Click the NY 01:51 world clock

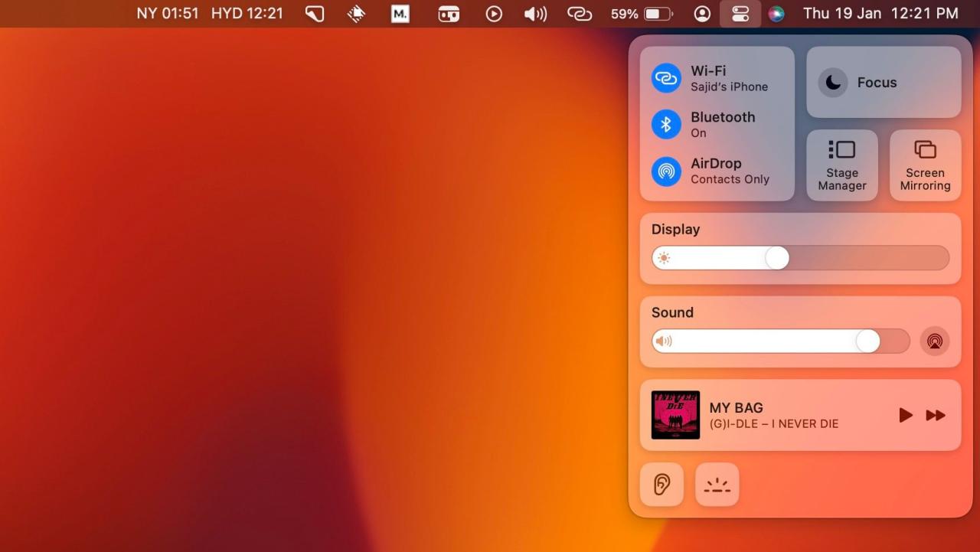coord(168,14)
